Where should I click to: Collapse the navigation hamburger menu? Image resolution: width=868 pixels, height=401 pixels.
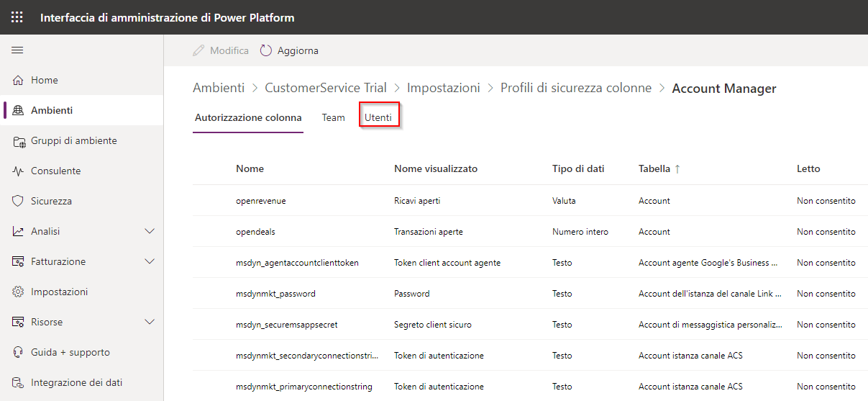[17, 50]
